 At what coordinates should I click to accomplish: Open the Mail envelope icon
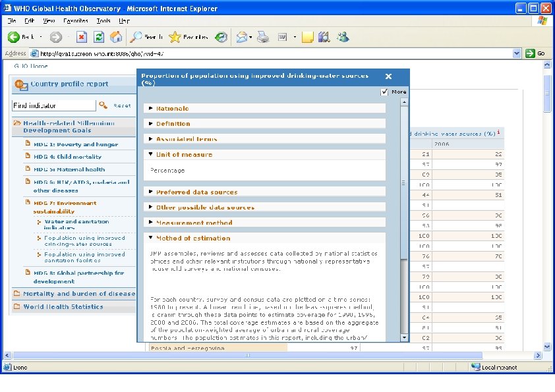241,37
